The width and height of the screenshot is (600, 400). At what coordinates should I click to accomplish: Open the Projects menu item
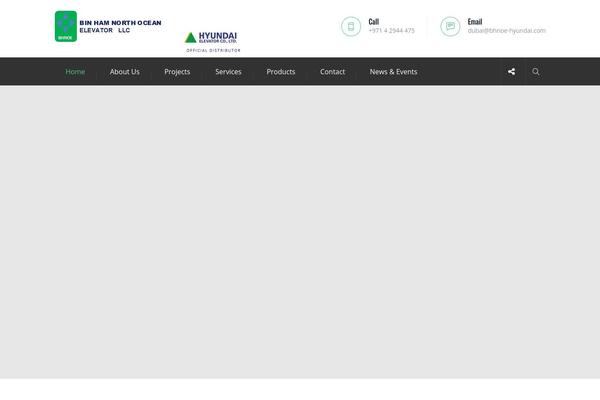click(177, 72)
